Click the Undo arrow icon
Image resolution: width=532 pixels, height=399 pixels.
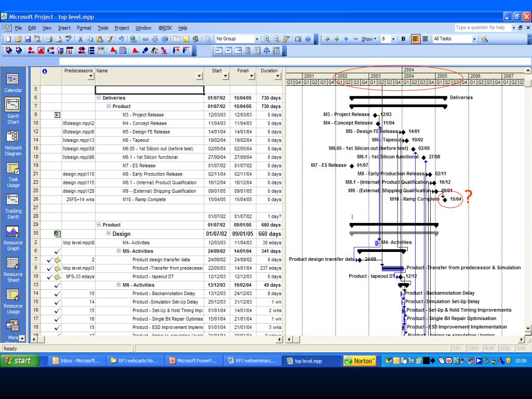pos(121,39)
